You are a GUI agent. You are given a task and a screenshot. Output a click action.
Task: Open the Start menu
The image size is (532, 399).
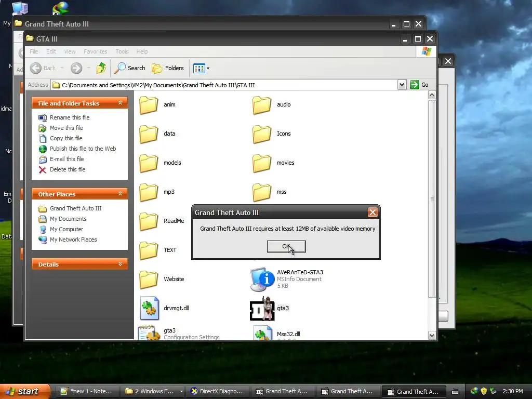(x=24, y=391)
